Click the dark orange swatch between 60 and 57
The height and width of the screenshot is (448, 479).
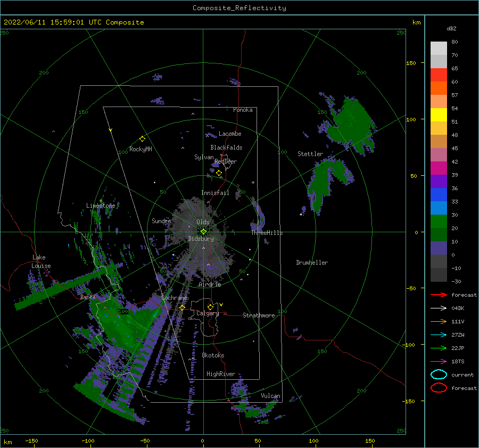pos(439,88)
